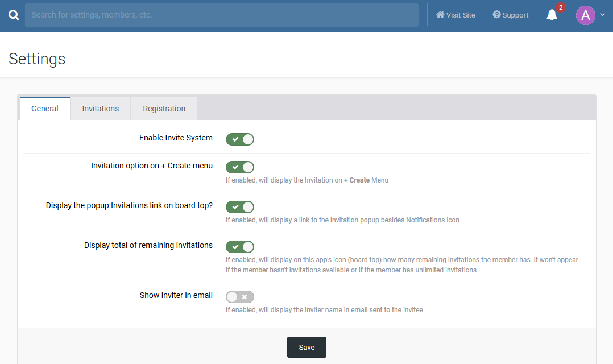Click the Enable Invite System label
The image size is (613, 364).
click(176, 138)
